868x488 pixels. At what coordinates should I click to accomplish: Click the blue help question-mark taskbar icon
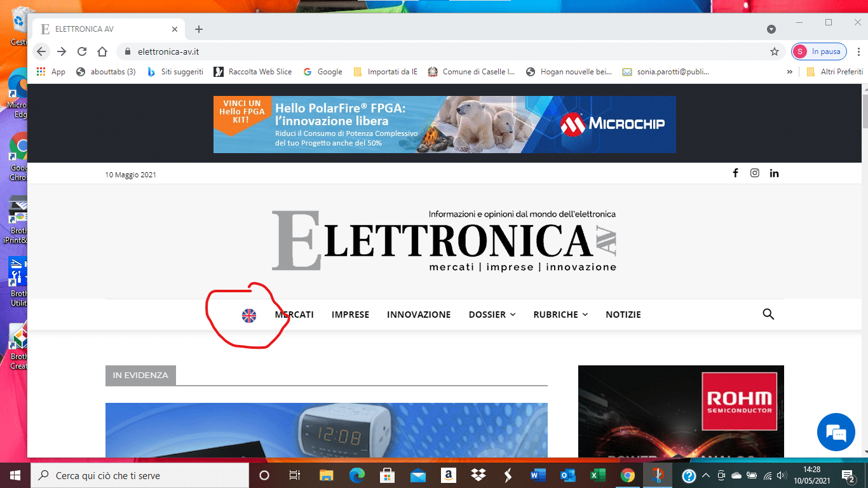tap(689, 475)
